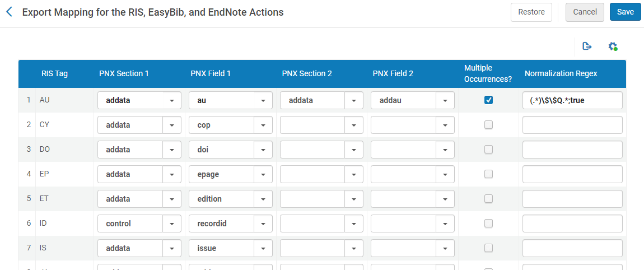Click the export list icon
This screenshot has height=270, width=644.
coord(587,46)
